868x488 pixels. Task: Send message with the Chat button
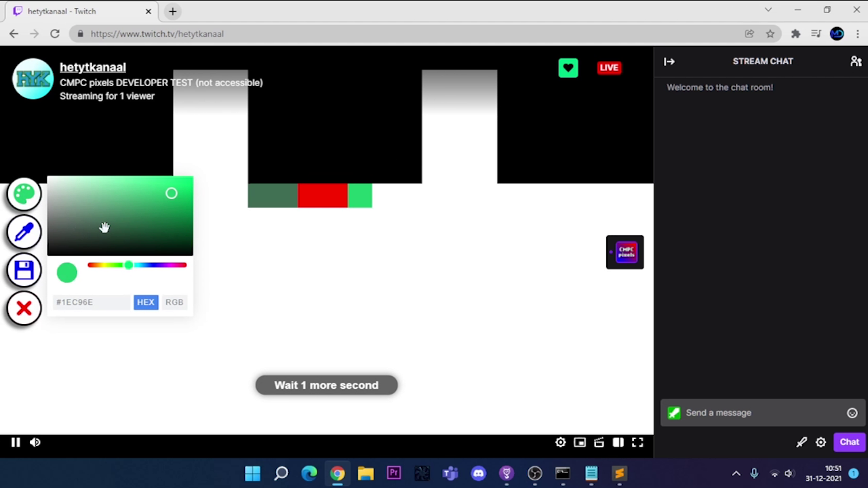849,443
